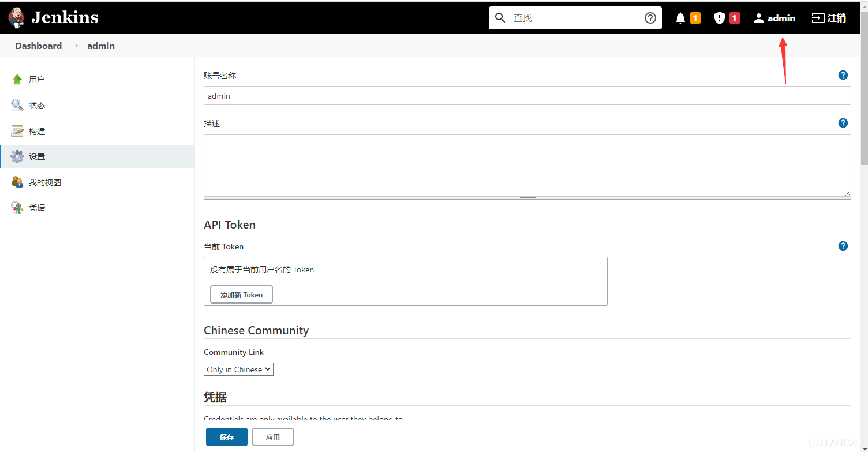
Task: Click the admin breadcrumb entry
Action: point(101,46)
